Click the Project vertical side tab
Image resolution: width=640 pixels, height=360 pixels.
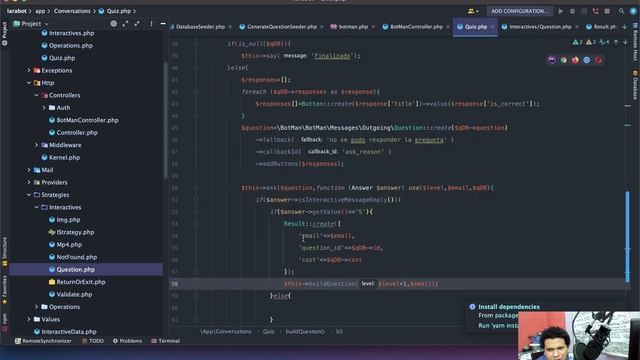click(4, 33)
